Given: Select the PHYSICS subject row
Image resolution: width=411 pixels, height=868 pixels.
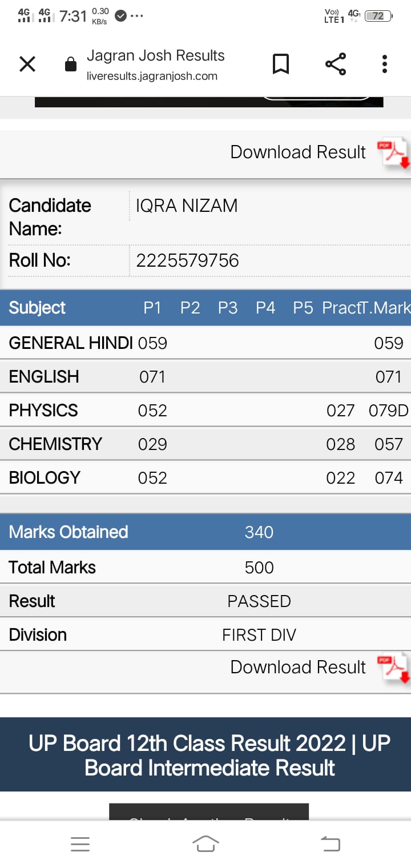Looking at the screenshot, I should click(x=205, y=410).
